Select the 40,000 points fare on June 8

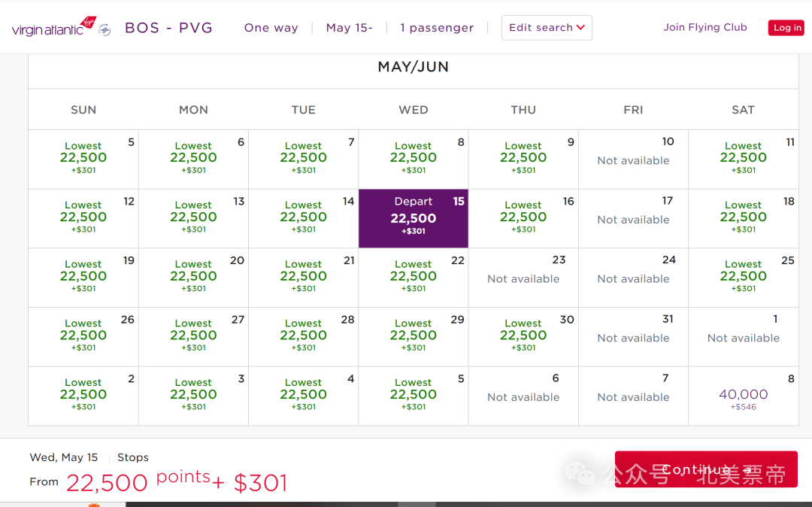coord(743,396)
